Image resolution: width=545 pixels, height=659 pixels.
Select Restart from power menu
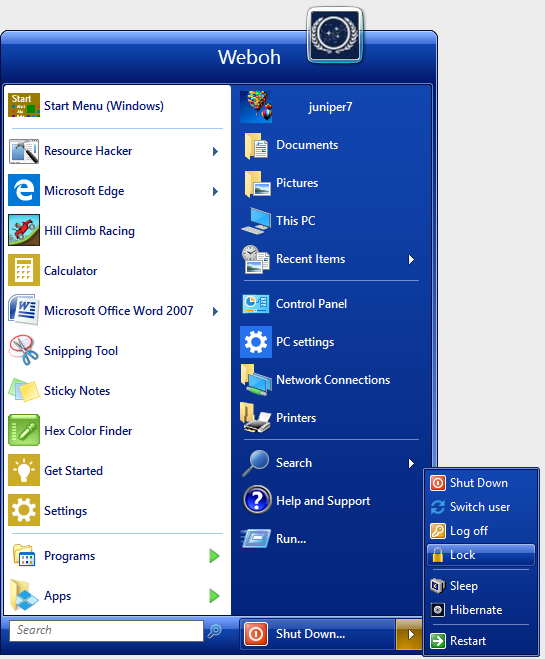(481, 641)
